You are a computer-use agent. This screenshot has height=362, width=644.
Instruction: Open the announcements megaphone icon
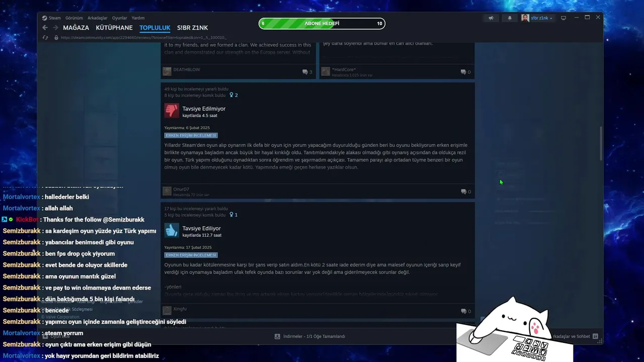tap(491, 18)
